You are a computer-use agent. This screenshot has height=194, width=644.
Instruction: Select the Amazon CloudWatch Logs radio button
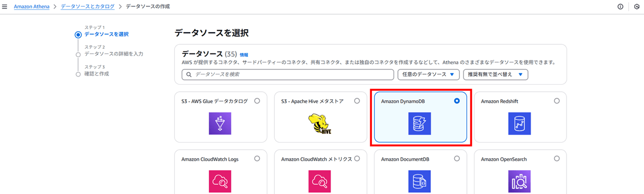257,159
